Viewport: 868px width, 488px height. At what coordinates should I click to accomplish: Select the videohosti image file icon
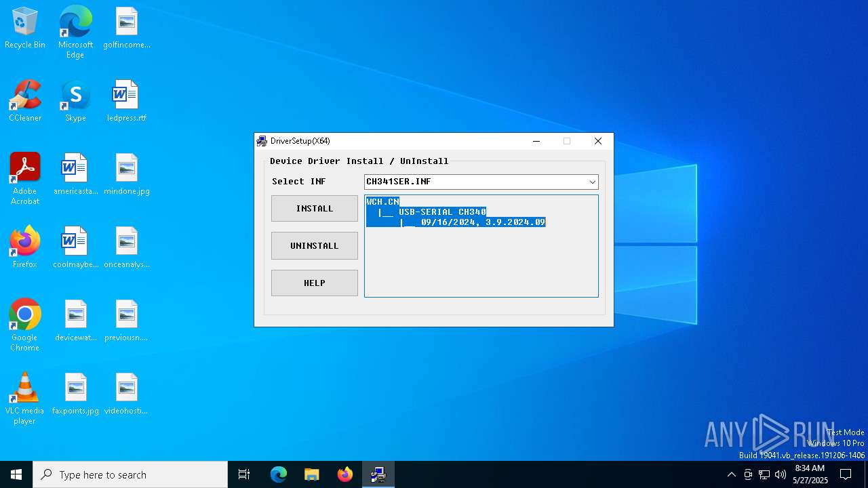[127, 394]
